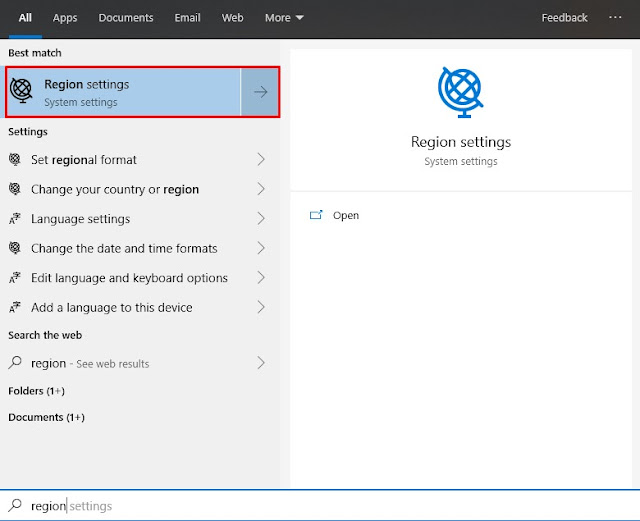Click the magnifier icon beside region web results
This screenshot has height=521, width=640.
[15, 363]
